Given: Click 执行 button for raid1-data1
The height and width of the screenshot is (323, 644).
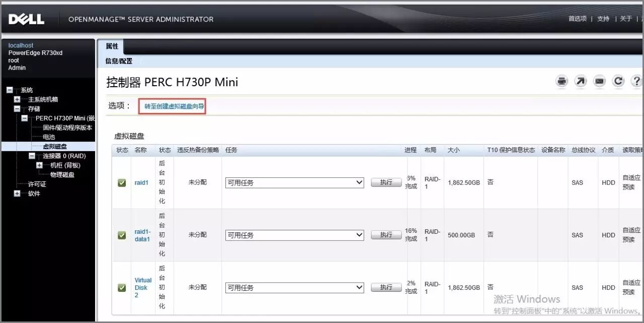Looking at the screenshot, I should click(x=386, y=235).
